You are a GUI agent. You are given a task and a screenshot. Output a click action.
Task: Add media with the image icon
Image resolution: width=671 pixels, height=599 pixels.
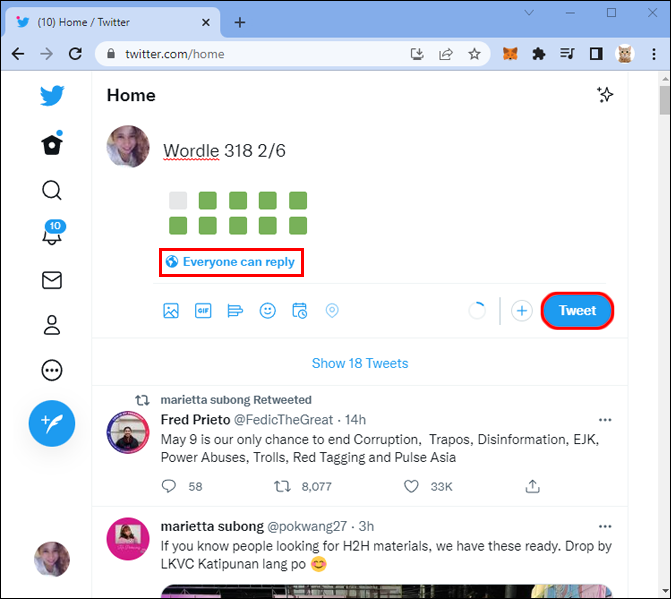[x=171, y=311]
